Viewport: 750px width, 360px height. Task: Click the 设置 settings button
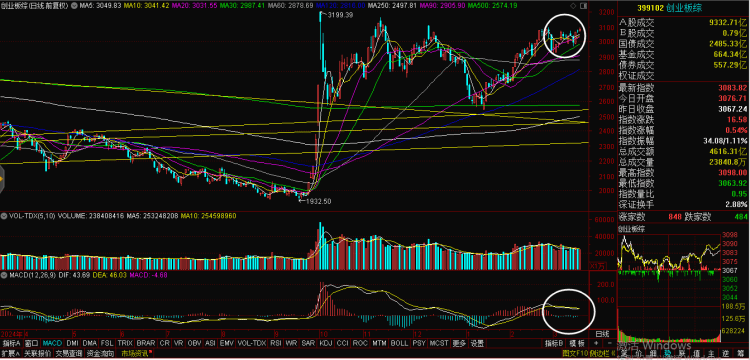coord(476,343)
